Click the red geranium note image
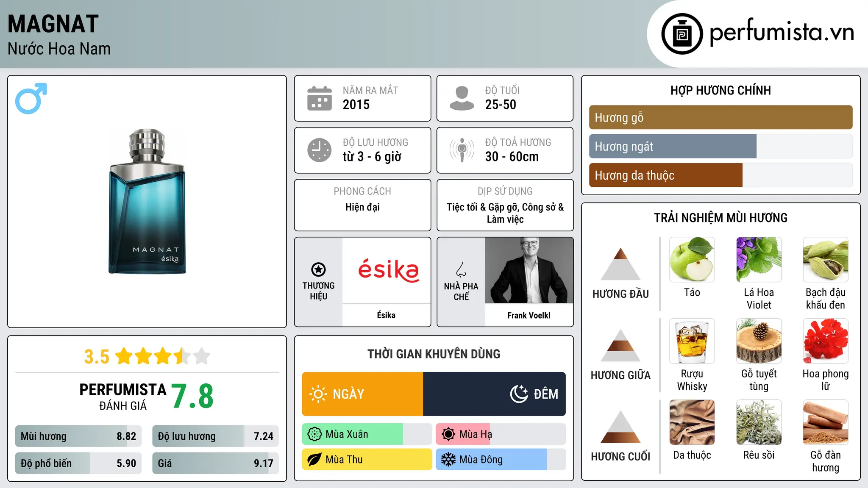The image size is (868, 488). click(826, 341)
